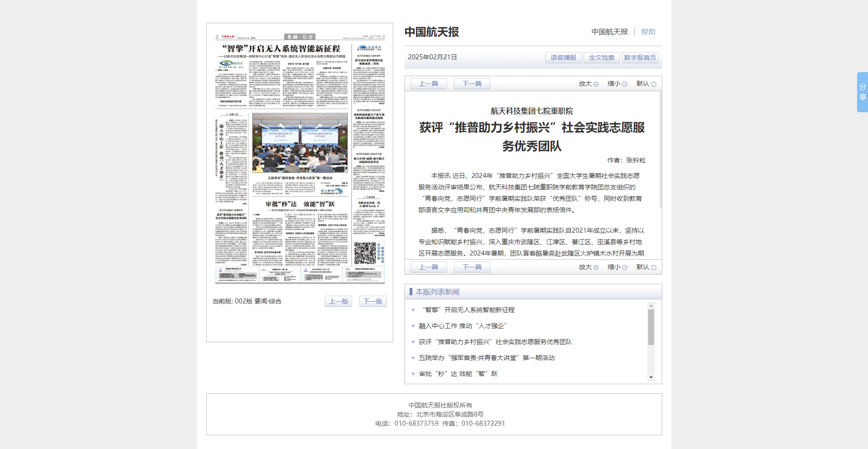Click author line 作者：张铃粒
868x449 pixels.
[626, 160]
